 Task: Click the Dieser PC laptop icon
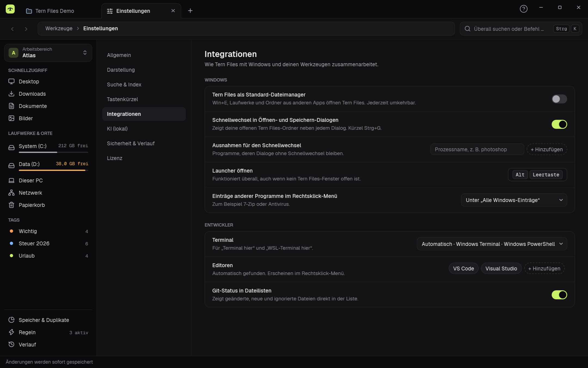(x=11, y=180)
